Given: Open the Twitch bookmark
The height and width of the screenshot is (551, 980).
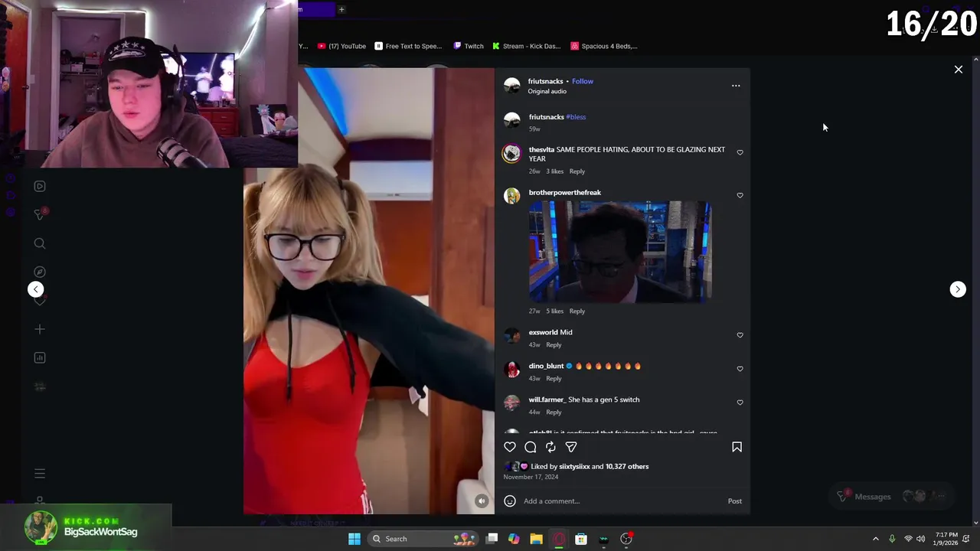Looking at the screenshot, I should coord(469,46).
